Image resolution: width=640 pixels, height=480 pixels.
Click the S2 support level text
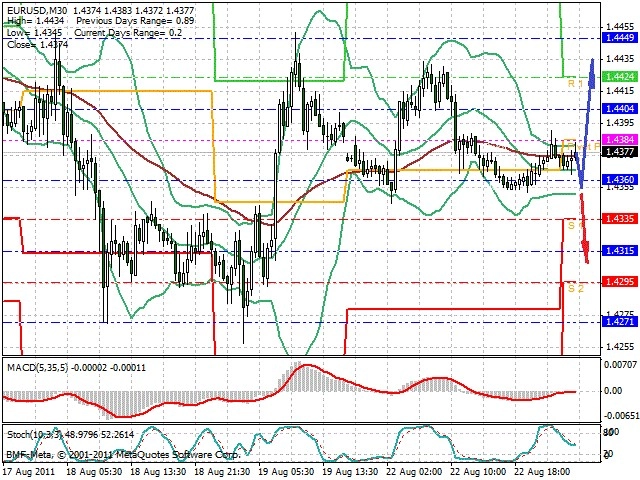click(x=576, y=289)
